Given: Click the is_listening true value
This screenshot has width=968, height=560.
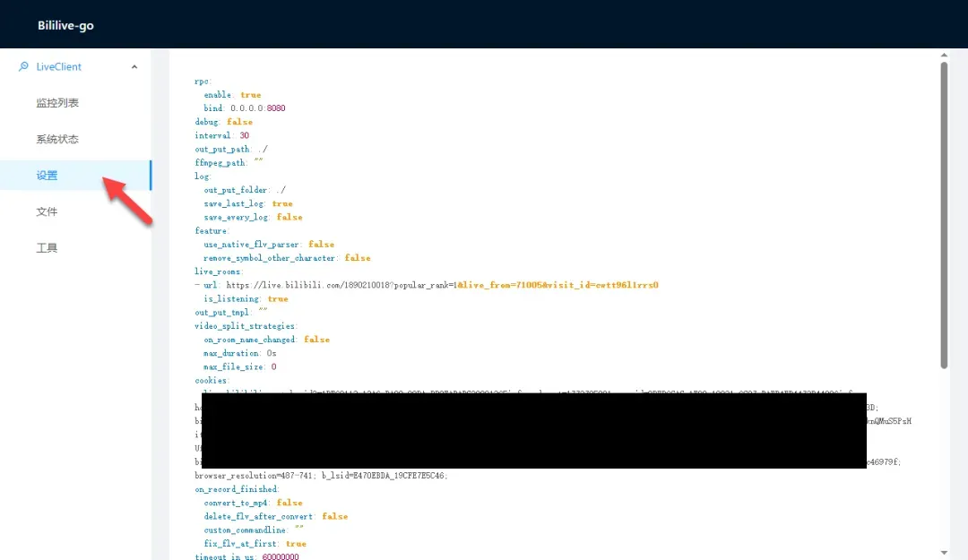Looking at the screenshot, I should [x=278, y=299].
